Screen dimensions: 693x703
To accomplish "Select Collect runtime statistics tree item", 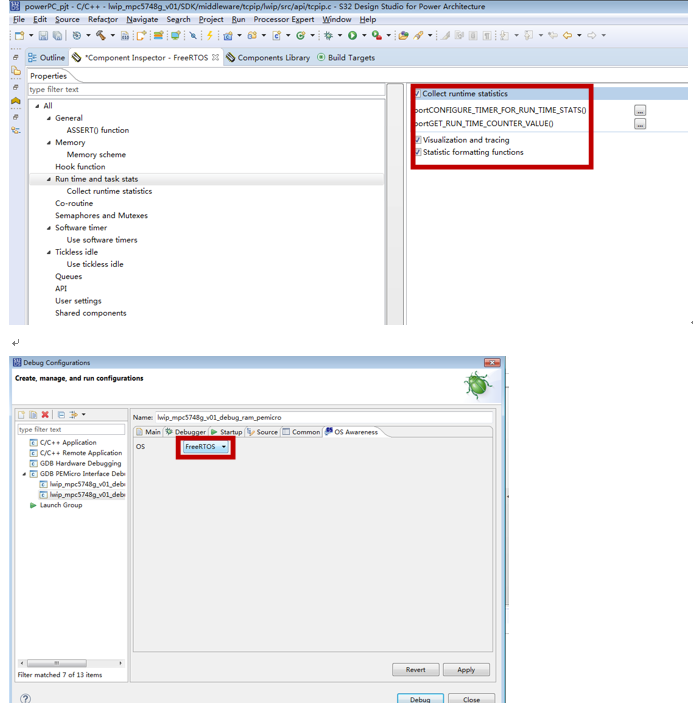I will pos(109,191).
